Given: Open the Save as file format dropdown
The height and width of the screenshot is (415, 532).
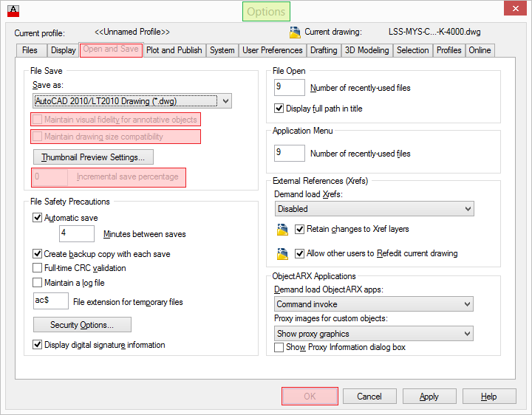Looking at the screenshot, I should (x=132, y=101).
